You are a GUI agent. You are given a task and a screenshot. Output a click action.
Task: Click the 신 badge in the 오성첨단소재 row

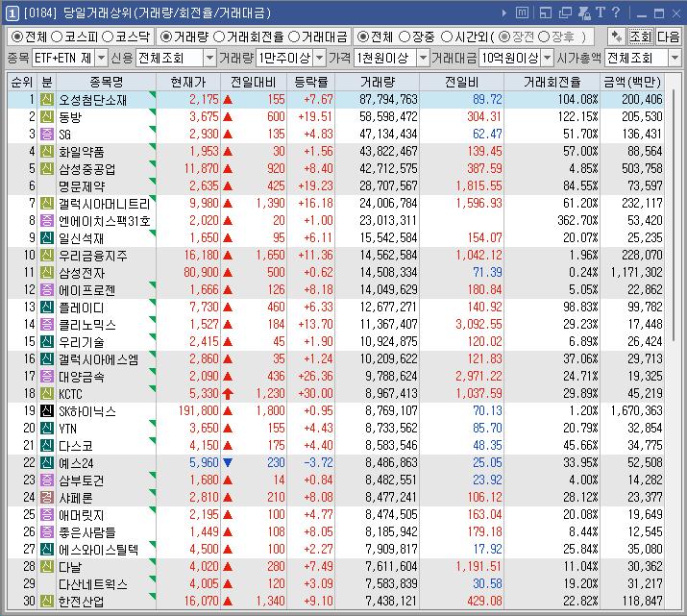click(x=47, y=99)
